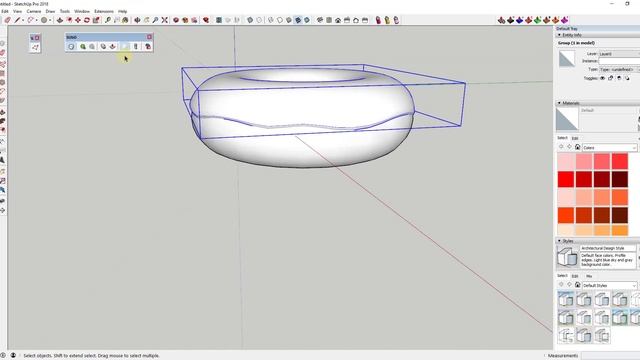Viewport: 640px width, 360px height.
Task: Open the Window menu
Action: [82, 11]
